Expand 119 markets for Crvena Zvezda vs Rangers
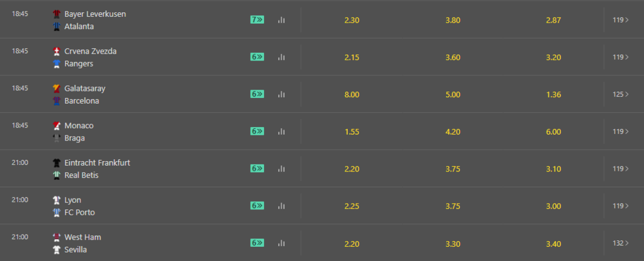 [x=621, y=57]
